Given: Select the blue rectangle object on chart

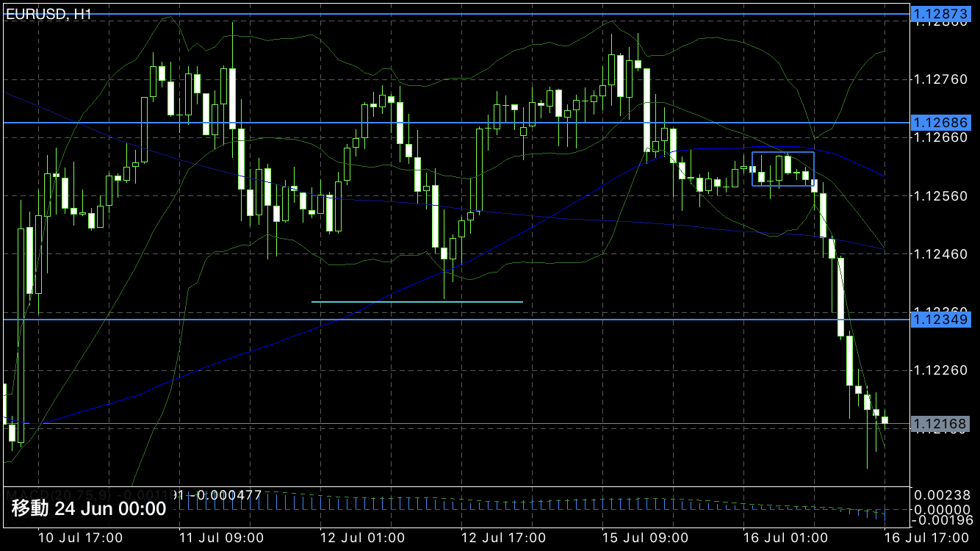Looking at the screenshot, I should [783, 169].
